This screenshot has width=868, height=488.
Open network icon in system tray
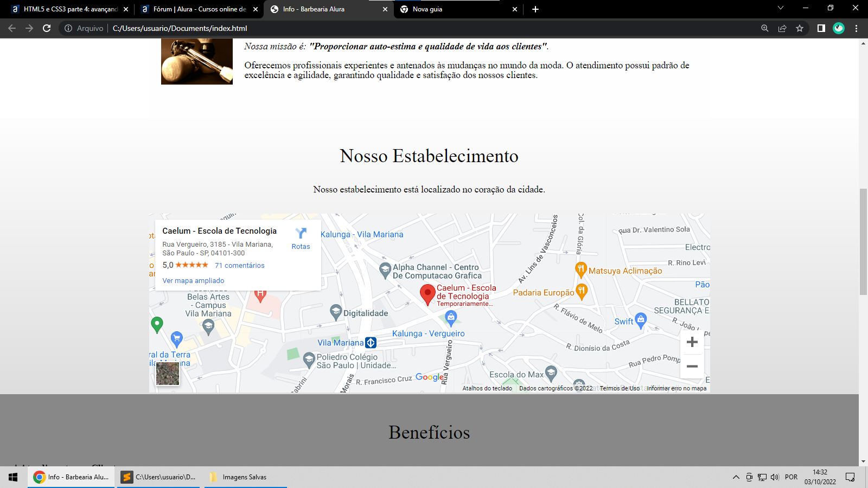coord(762,477)
